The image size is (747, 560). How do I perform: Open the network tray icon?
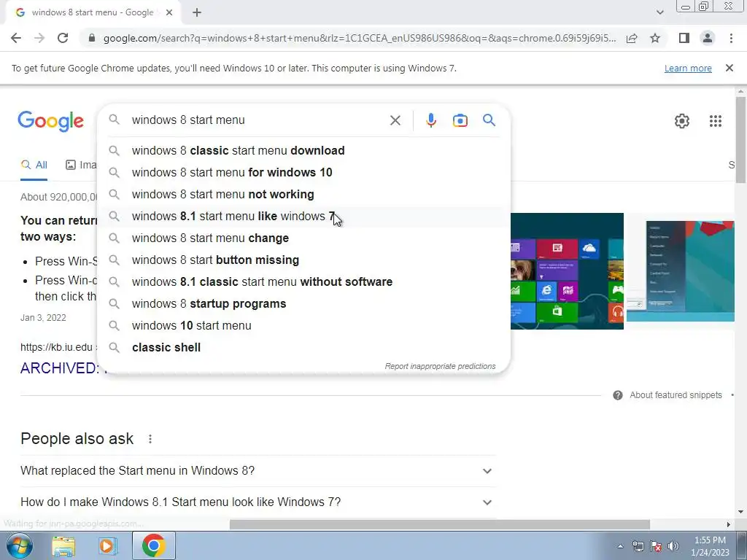638,546
